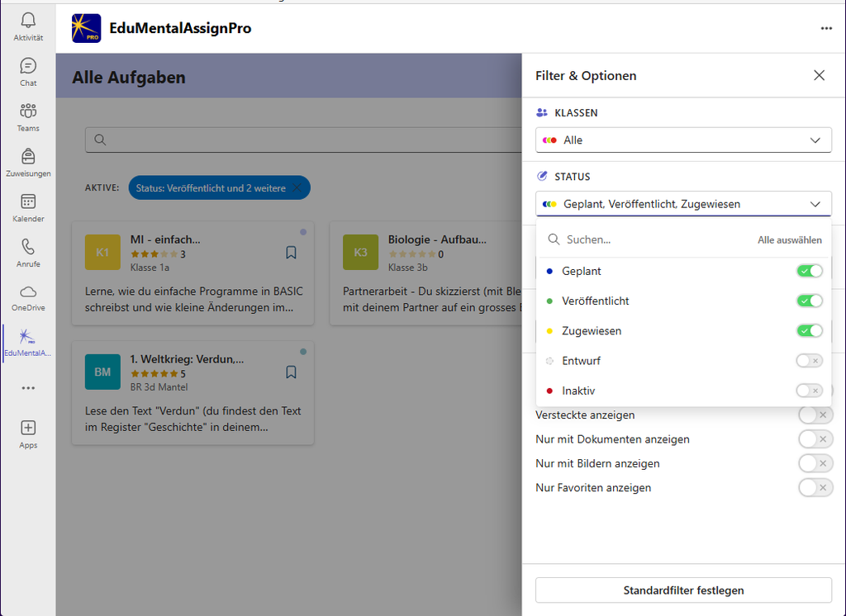This screenshot has height=616, width=846.
Task: Open the Klassen dropdown showing Alle
Action: click(683, 140)
